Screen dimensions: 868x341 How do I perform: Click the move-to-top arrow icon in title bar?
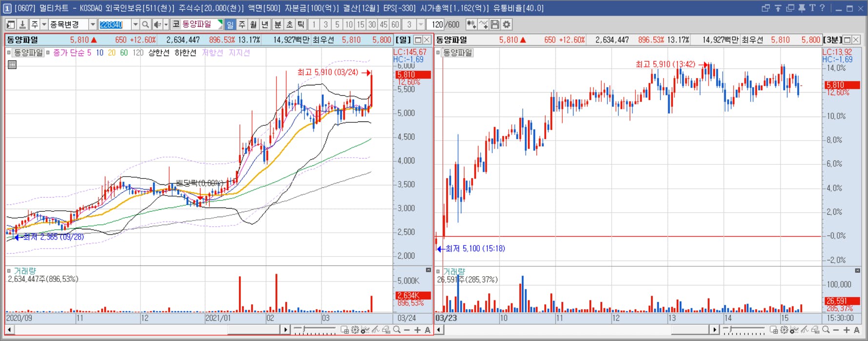click(x=778, y=8)
